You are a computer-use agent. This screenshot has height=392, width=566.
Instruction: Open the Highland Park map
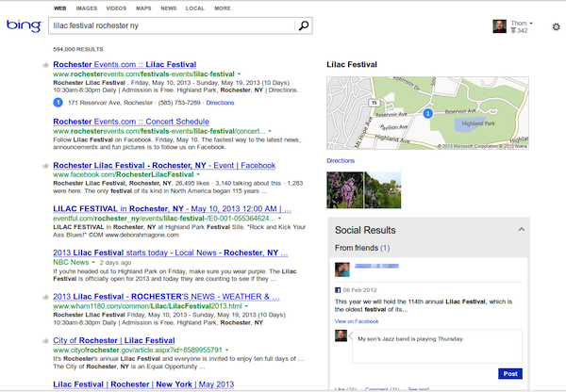coord(427,113)
